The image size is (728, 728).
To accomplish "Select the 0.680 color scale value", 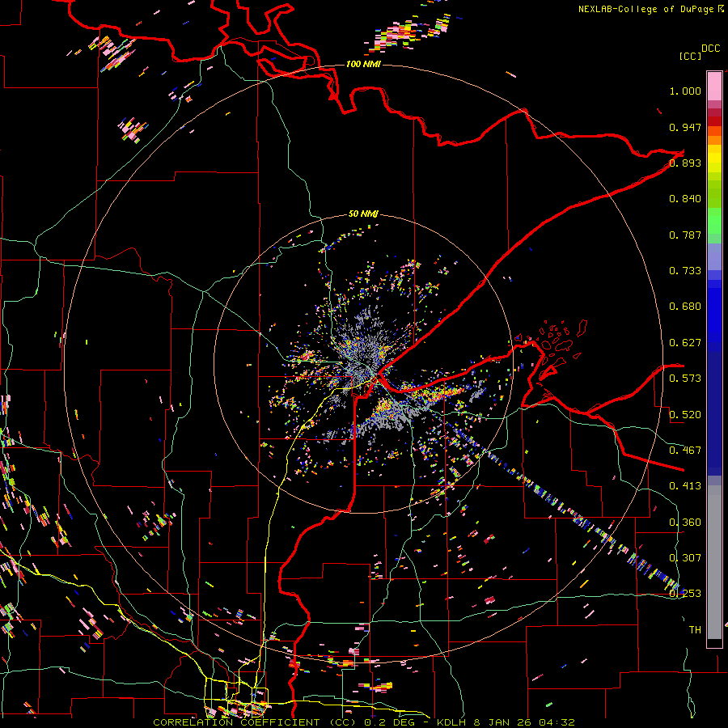I will [685, 307].
